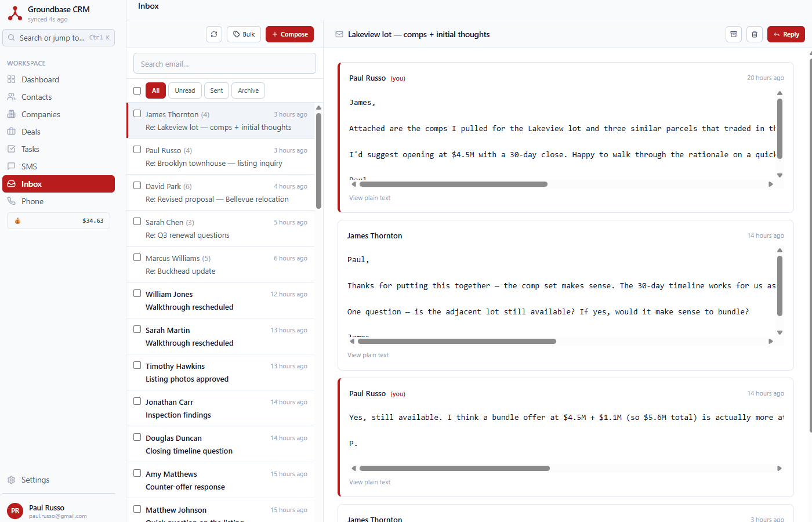Click the Search email input field

[224, 63]
